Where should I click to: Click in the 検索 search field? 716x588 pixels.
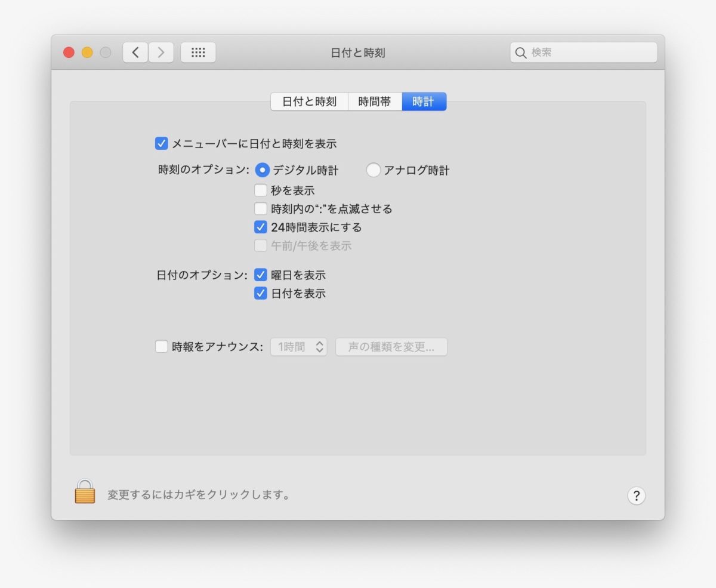pyautogui.click(x=584, y=53)
